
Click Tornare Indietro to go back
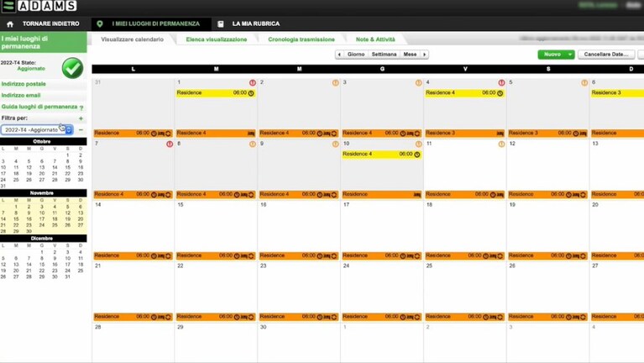[x=50, y=24]
